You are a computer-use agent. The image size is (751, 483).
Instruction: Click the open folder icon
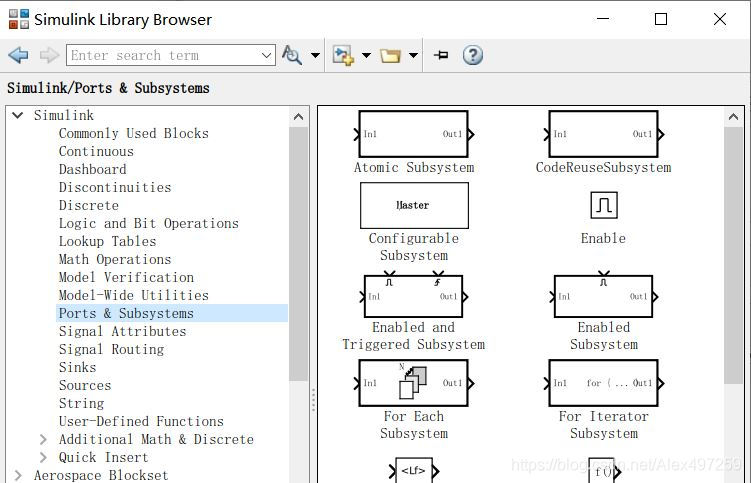click(390, 56)
